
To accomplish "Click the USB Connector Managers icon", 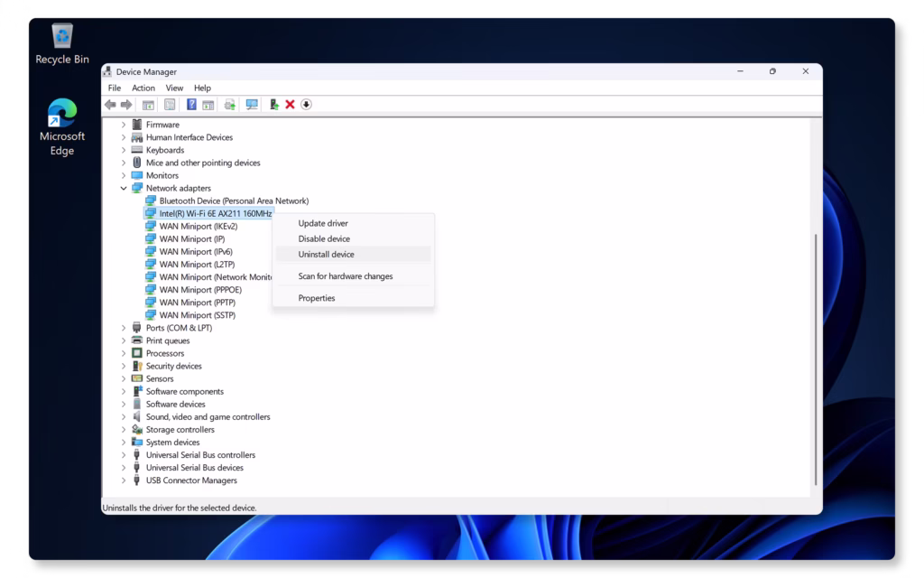I will [137, 480].
